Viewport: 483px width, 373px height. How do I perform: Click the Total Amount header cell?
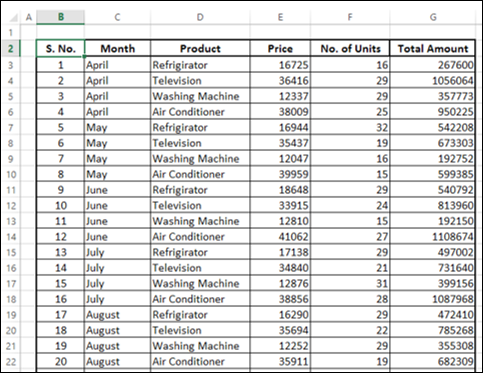(x=433, y=48)
